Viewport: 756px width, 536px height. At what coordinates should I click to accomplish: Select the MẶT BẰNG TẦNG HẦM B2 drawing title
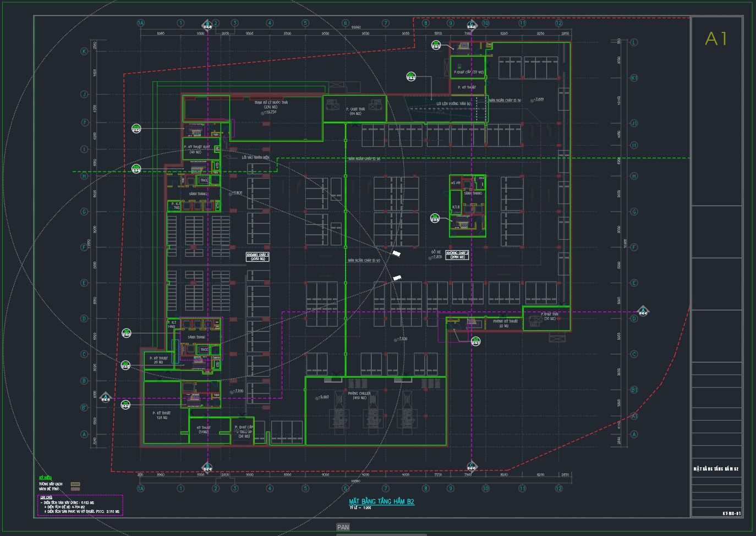381,501
